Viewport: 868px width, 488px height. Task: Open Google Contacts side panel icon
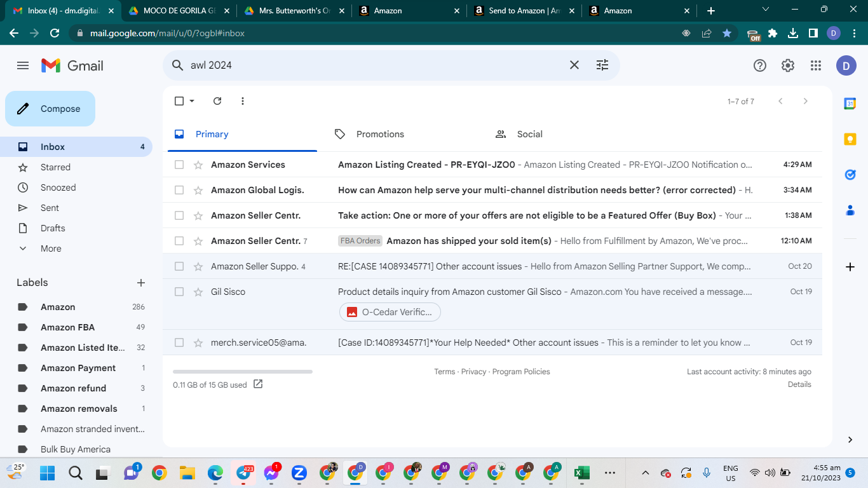click(850, 210)
